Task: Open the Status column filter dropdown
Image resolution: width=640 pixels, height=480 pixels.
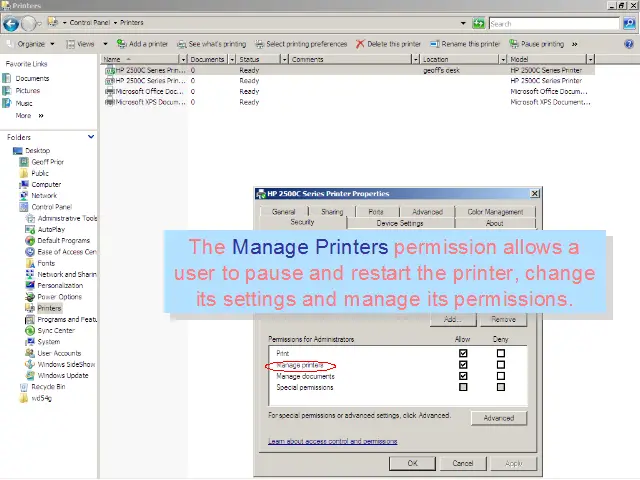Action: 284,60
